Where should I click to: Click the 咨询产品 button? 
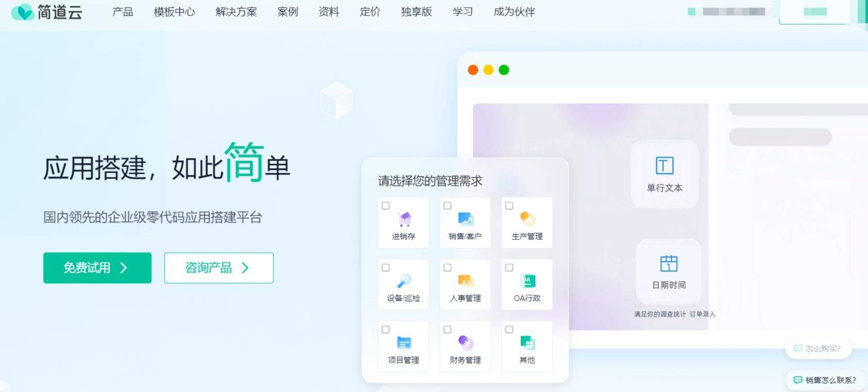coord(219,268)
